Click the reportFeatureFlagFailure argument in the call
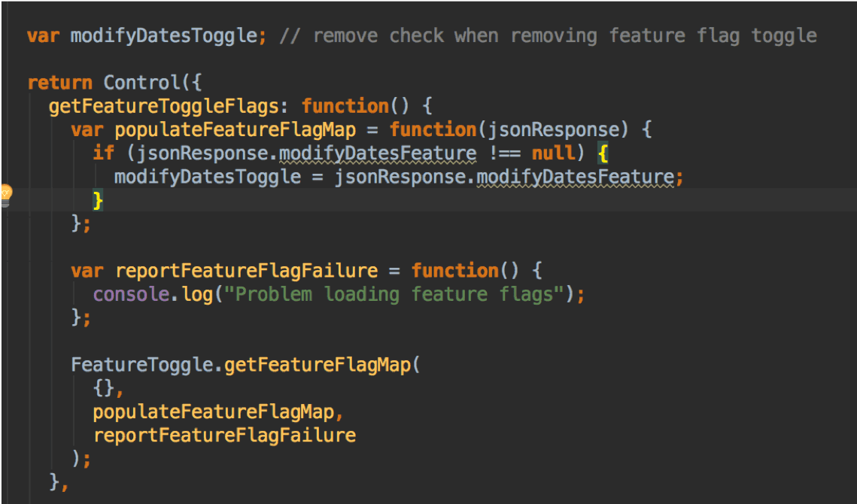 (x=224, y=436)
